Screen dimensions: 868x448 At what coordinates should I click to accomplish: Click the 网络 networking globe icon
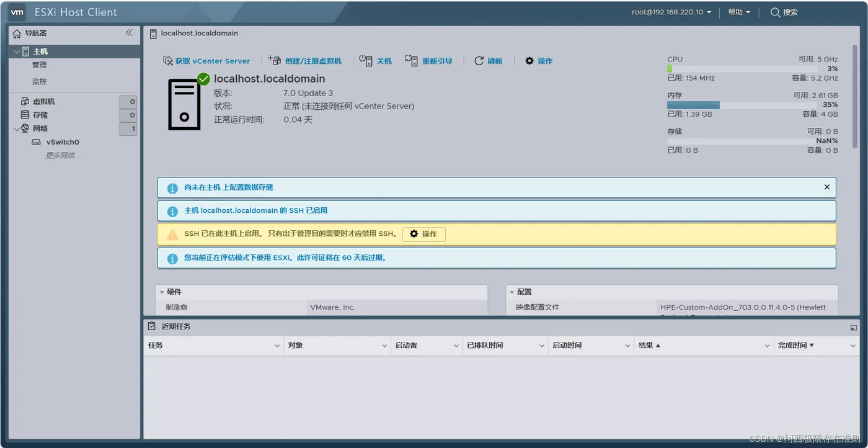tap(25, 128)
